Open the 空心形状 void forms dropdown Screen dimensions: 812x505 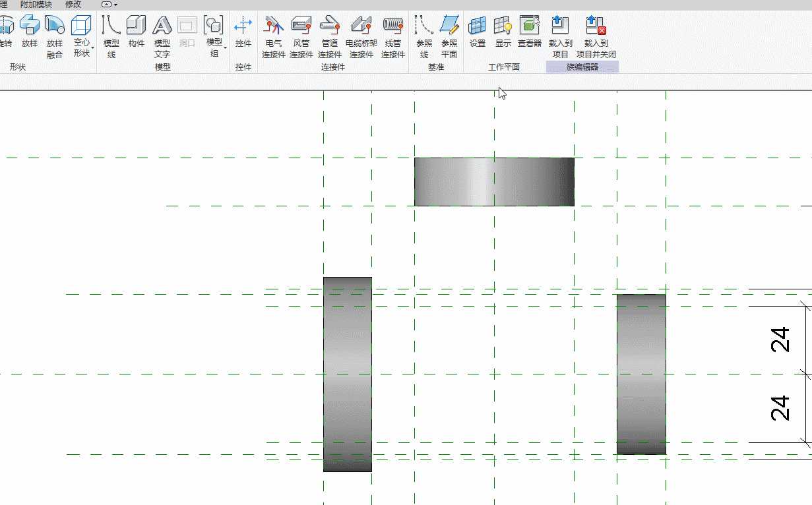point(82,37)
